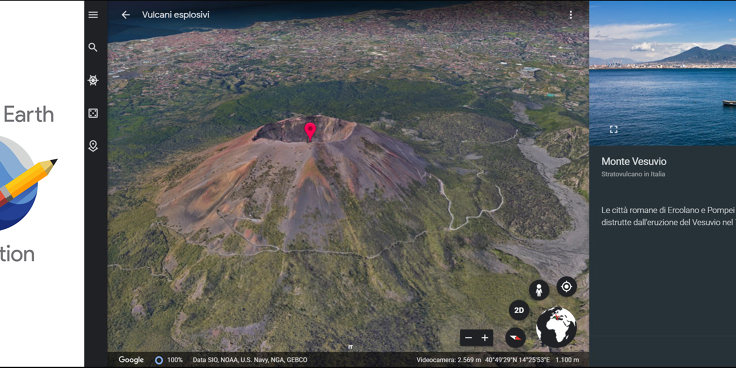Click the mini globe overview
The image size is (736, 368).
click(x=556, y=327)
